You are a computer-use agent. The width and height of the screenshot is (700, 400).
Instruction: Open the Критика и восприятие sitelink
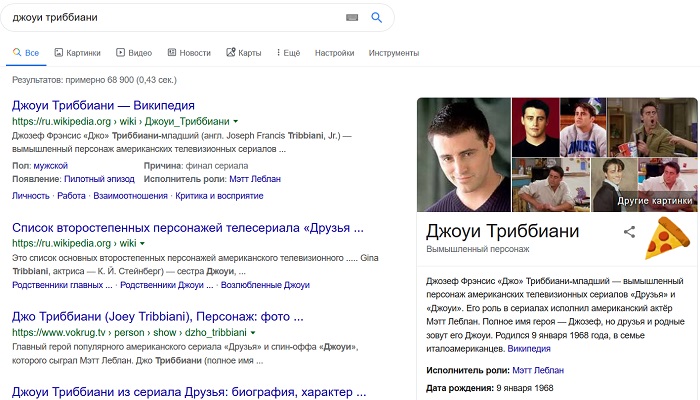tap(219, 196)
